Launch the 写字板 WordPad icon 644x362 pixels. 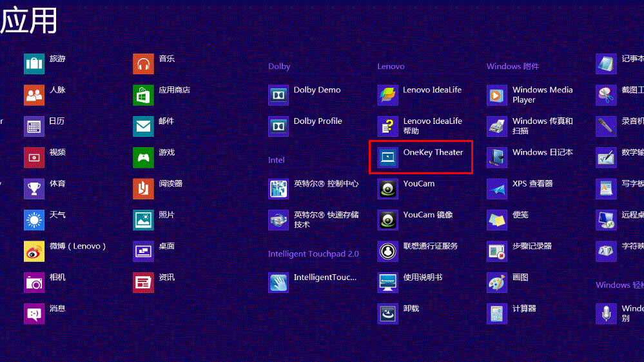click(606, 188)
